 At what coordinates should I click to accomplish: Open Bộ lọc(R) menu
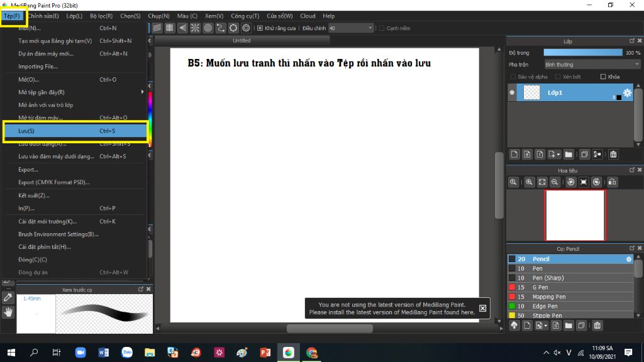coord(101,16)
